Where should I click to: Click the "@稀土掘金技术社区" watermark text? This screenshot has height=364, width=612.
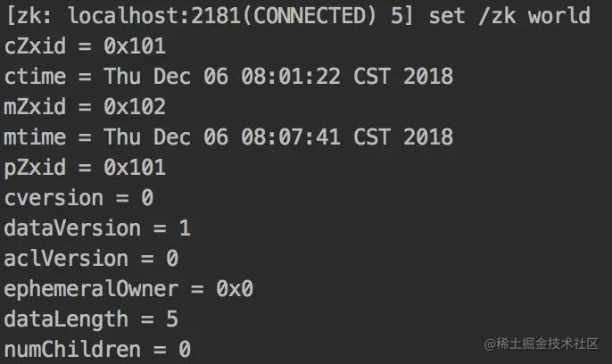coord(542,343)
